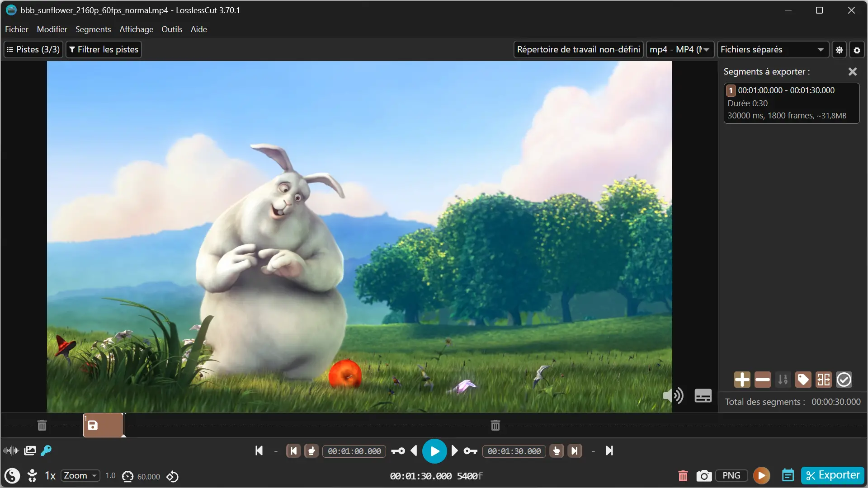Image resolution: width=868 pixels, height=488 pixels.
Task: Delete source file with red trash icon
Action: point(683,476)
